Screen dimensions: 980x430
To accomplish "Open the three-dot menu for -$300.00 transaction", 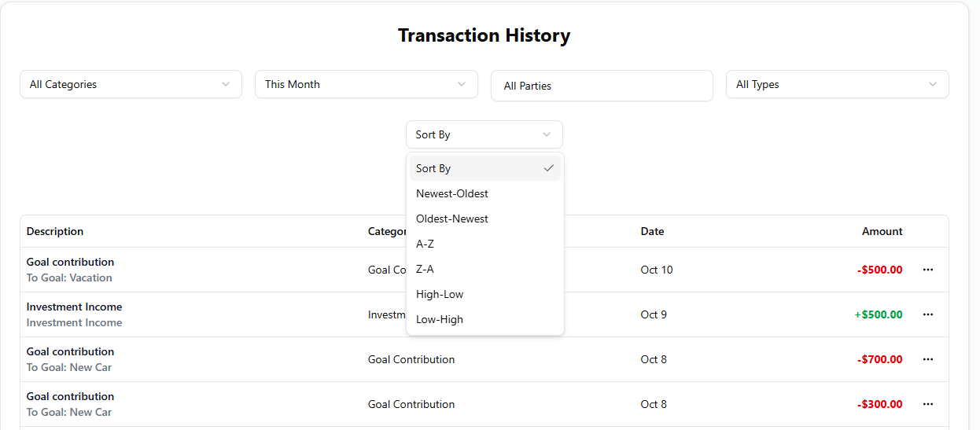I will (928, 404).
